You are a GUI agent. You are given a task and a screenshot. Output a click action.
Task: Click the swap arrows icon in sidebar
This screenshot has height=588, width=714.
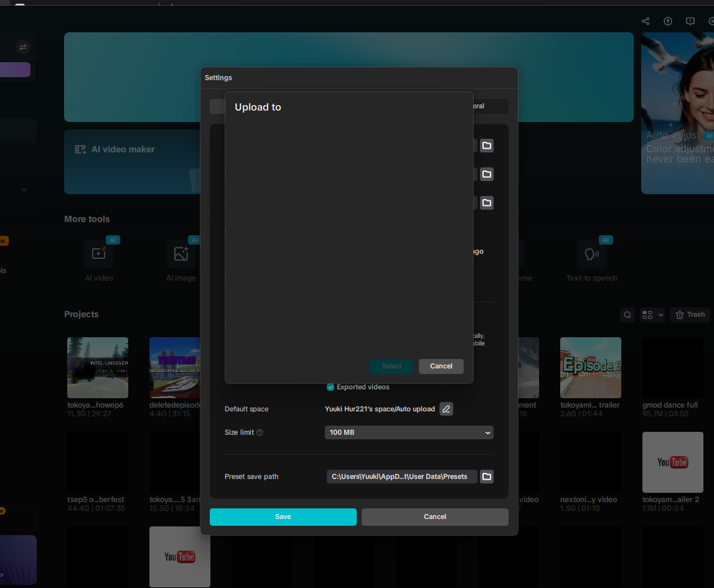click(23, 47)
